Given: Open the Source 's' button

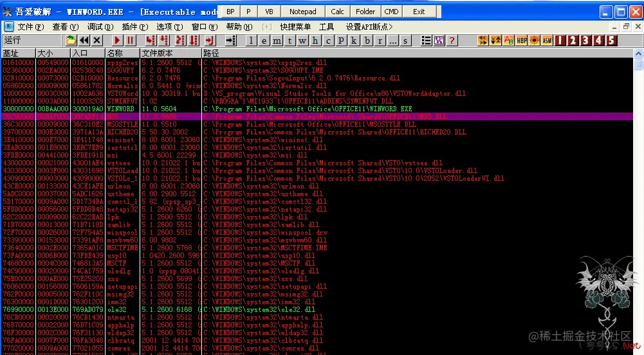Looking at the screenshot, I should coord(405,41).
